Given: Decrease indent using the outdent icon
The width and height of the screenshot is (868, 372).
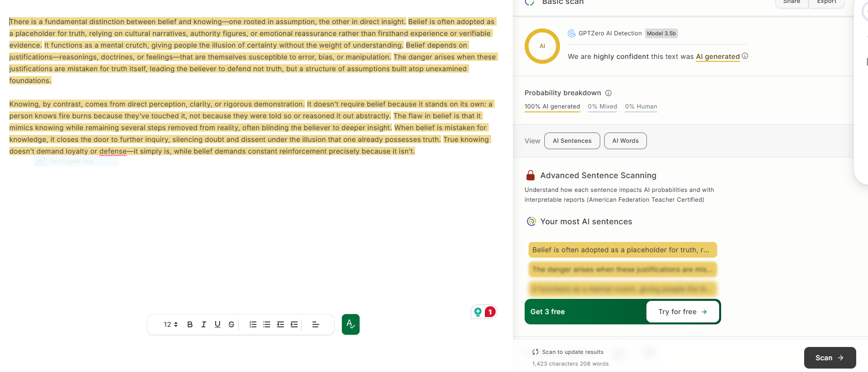Looking at the screenshot, I should [x=280, y=324].
